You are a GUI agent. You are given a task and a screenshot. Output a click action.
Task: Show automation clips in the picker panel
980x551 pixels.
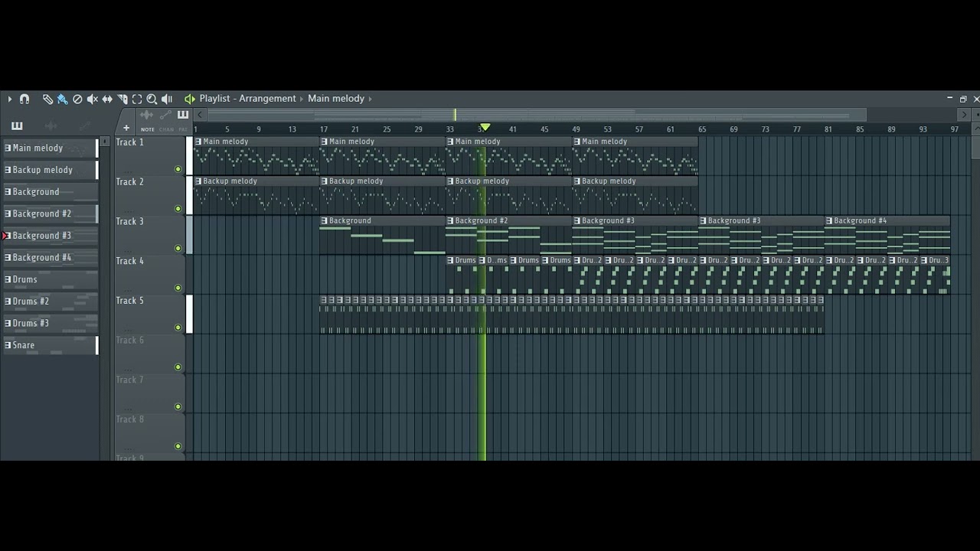point(85,126)
